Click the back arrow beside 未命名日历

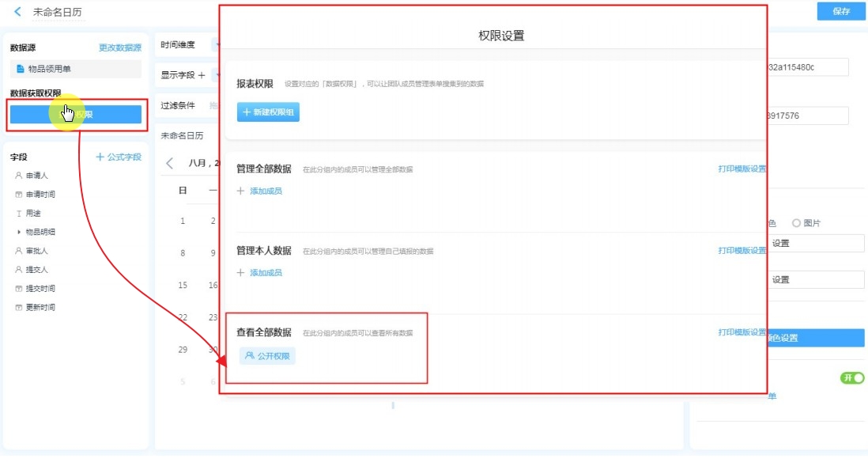(17, 12)
